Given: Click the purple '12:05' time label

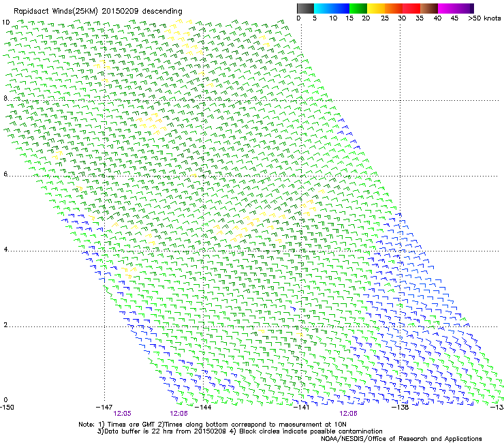Looking at the screenshot, I should (x=122, y=414).
